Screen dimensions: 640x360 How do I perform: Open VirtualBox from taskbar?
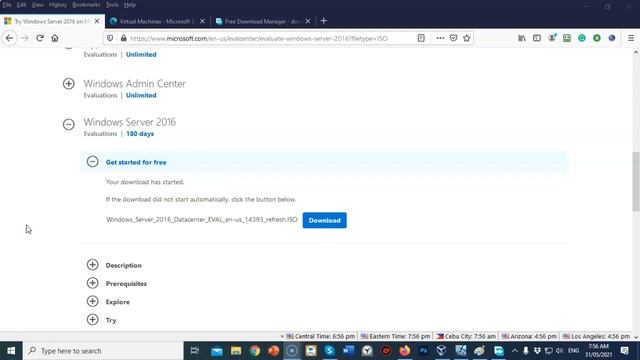[442, 351]
